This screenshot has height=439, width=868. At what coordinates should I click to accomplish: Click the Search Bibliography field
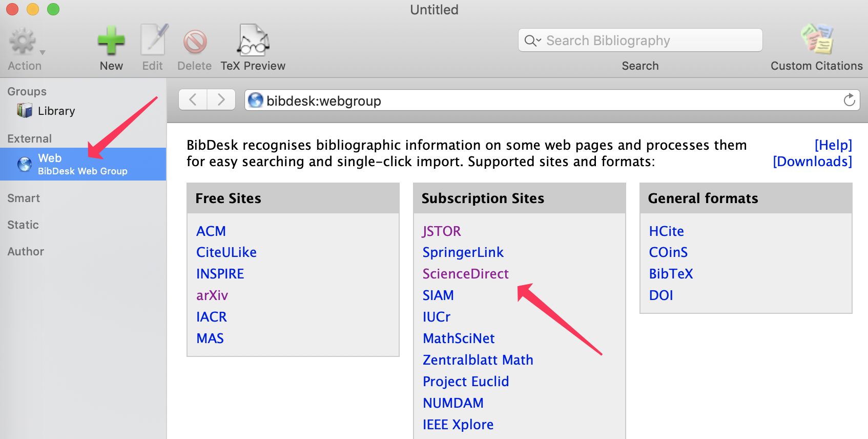[x=640, y=40]
